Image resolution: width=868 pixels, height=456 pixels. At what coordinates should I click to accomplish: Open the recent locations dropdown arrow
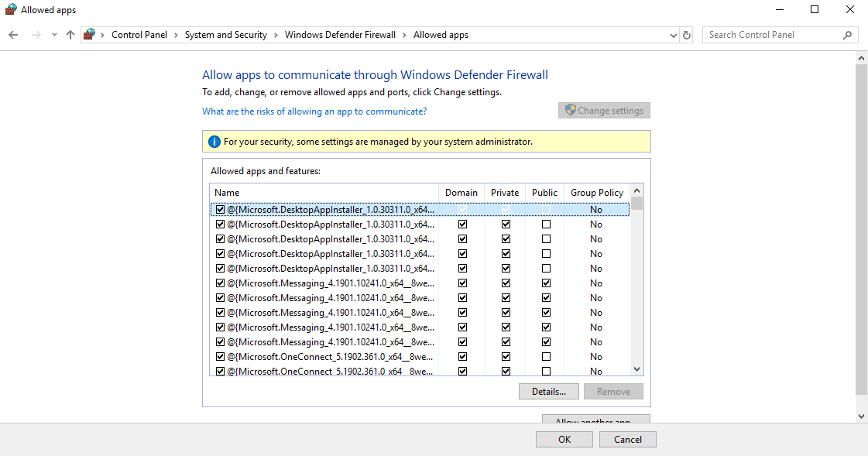pos(54,35)
